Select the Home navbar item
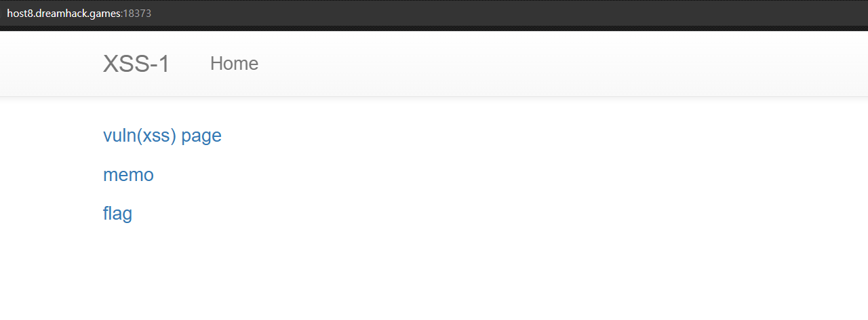 [x=234, y=64]
